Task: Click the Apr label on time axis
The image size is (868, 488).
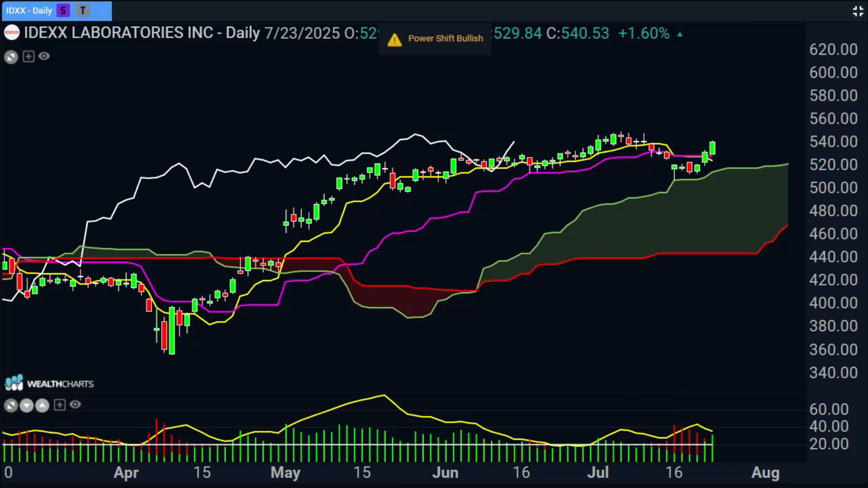Action: coord(126,473)
